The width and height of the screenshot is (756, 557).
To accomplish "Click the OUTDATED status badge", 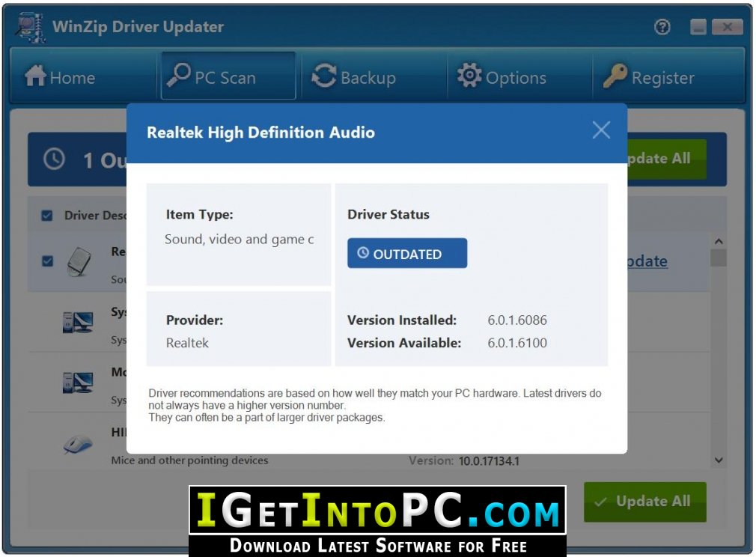I will click(407, 253).
